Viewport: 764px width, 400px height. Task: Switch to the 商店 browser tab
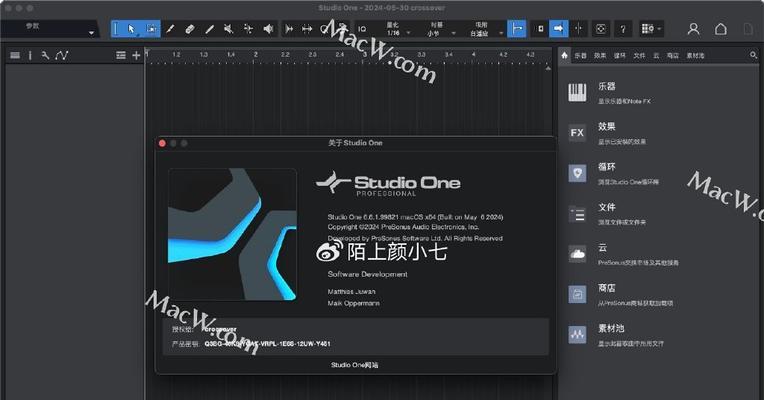point(673,56)
